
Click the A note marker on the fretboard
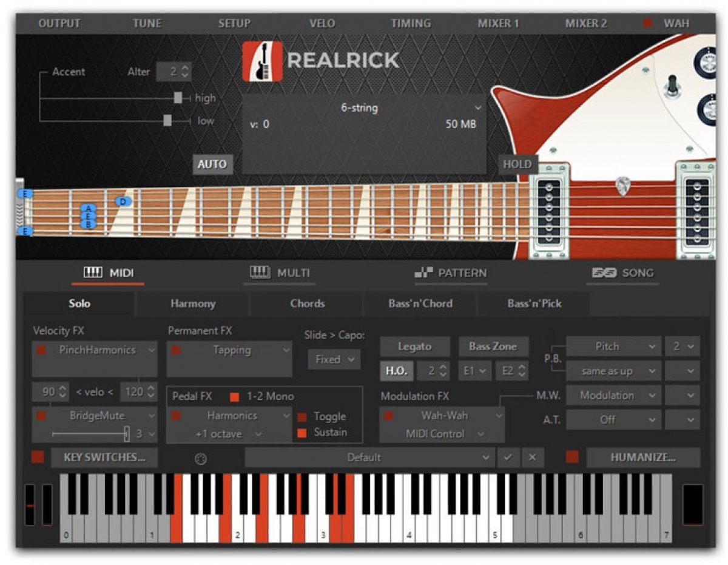[89, 209]
